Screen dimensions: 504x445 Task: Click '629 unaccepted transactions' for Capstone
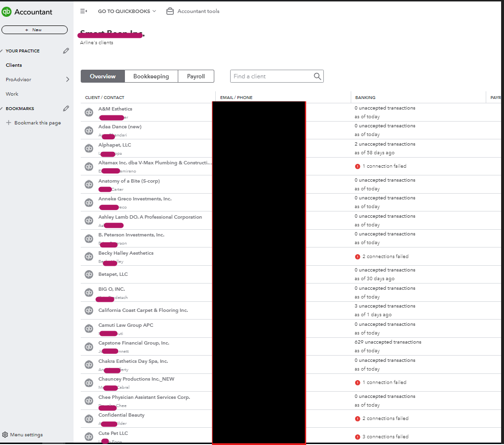pyautogui.click(x=388, y=342)
